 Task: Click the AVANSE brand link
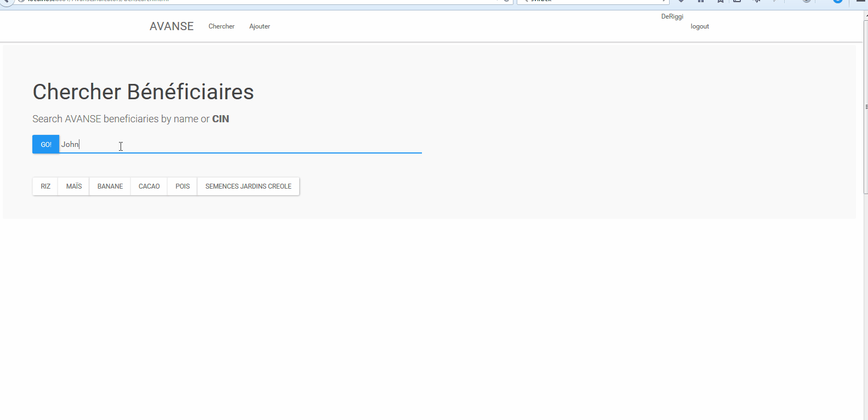coord(172,26)
